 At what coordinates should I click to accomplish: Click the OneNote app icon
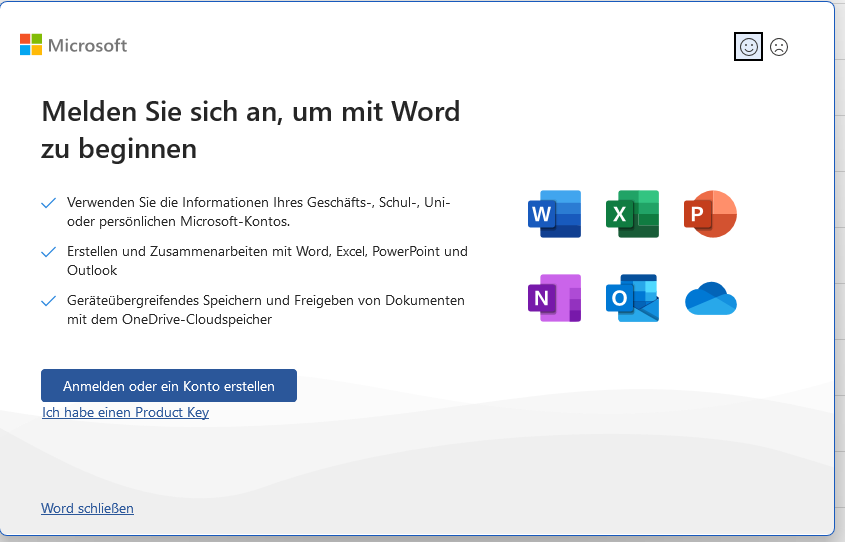point(555,298)
